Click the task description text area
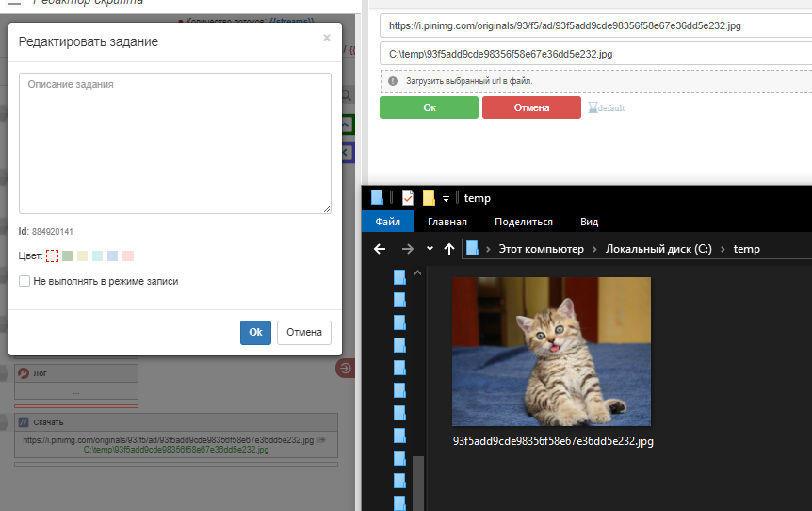This screenshot has width=812, height=511. click(x=175, y=143)
